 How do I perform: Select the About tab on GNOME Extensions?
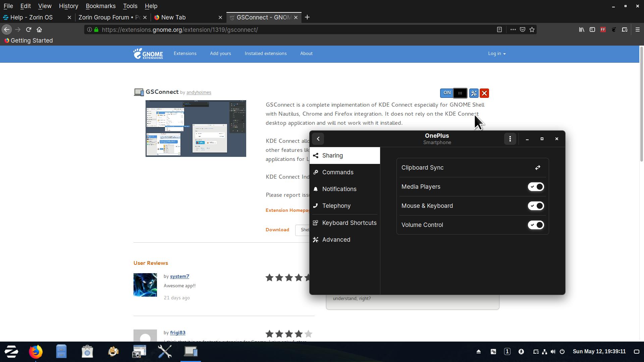pyautogui.click(x=307, y=53)
